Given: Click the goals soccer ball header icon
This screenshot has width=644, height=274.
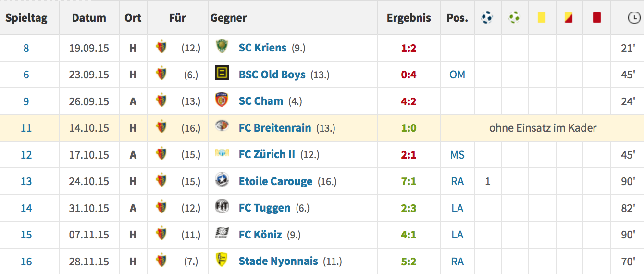Looking at the screenshot, I should (487, 18).
